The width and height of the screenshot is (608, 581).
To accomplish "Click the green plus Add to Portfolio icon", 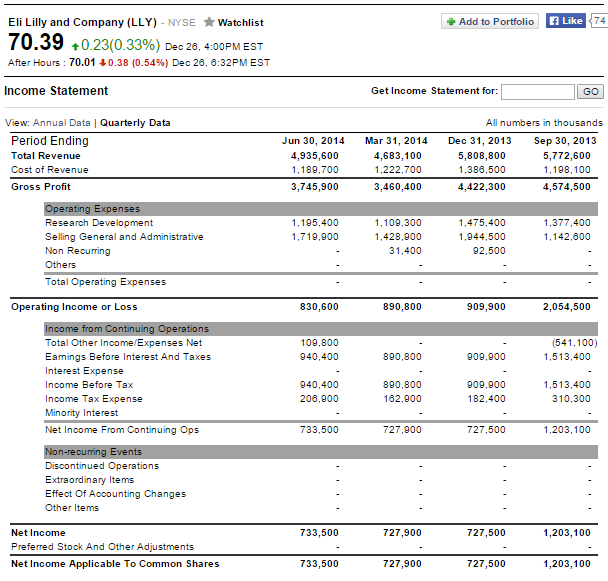I will 451,21.
